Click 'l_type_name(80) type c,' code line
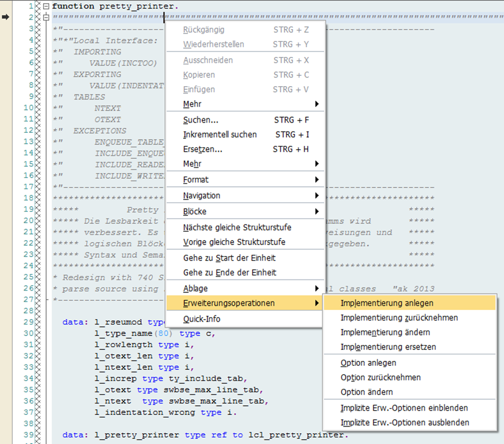Viewport: 504px width, 444px height. point(155,334)
